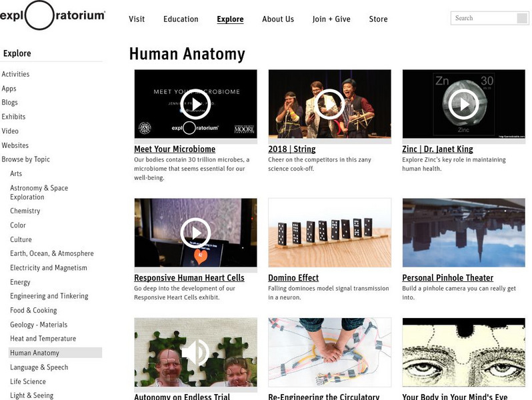Select Activities in the sidebar
Screen dimensions: 532x400
click(15, 74)
